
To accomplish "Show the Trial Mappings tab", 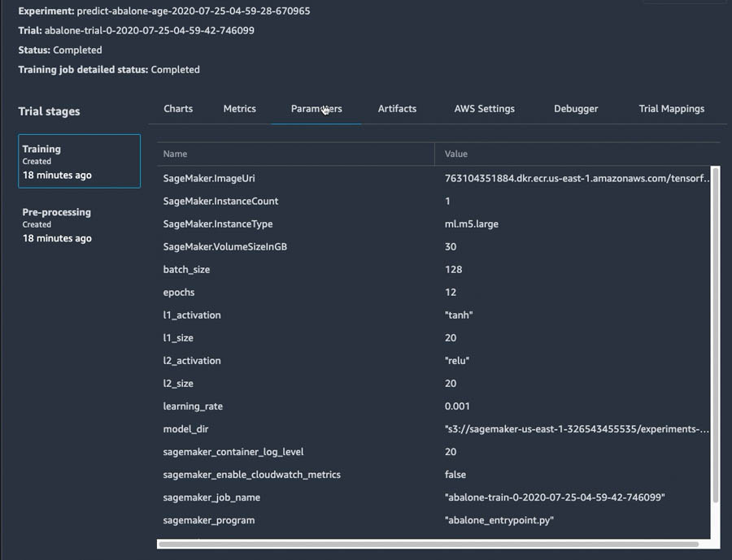I will (671, 109).
